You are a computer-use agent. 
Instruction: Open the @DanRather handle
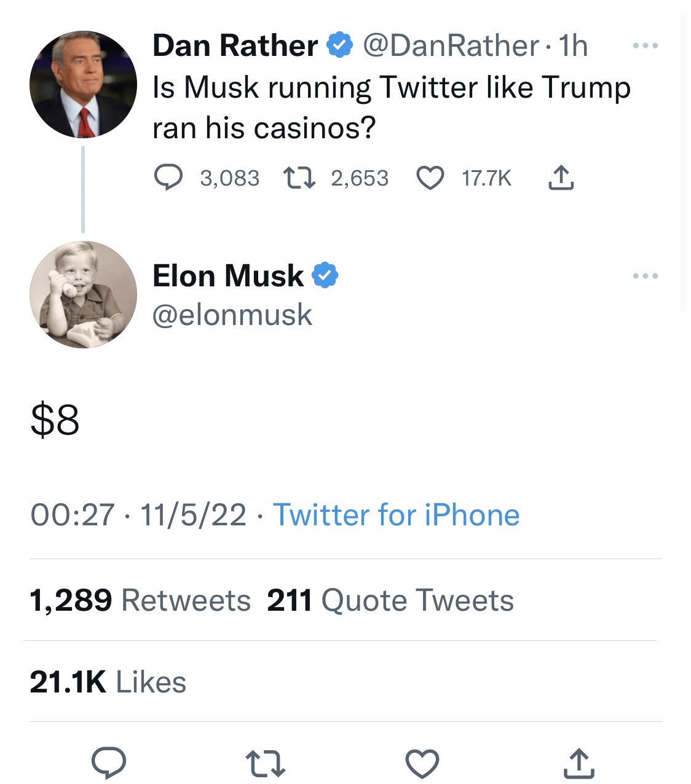coord(451,46)
